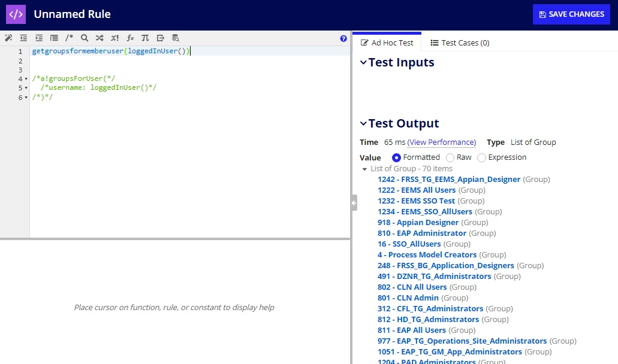Place cursor on getgroupsformemberuser in line 1
The width and height of the screenshot is (618, 364).
[x=78, y=51]
